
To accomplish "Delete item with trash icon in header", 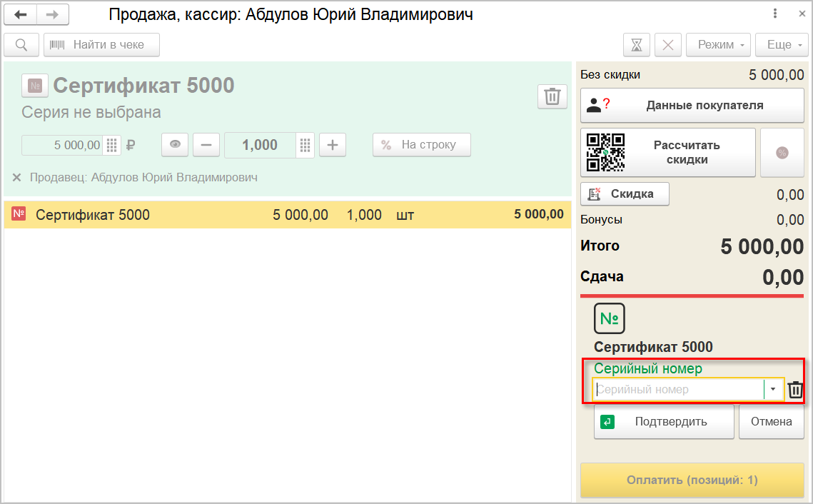I will 552,97.
